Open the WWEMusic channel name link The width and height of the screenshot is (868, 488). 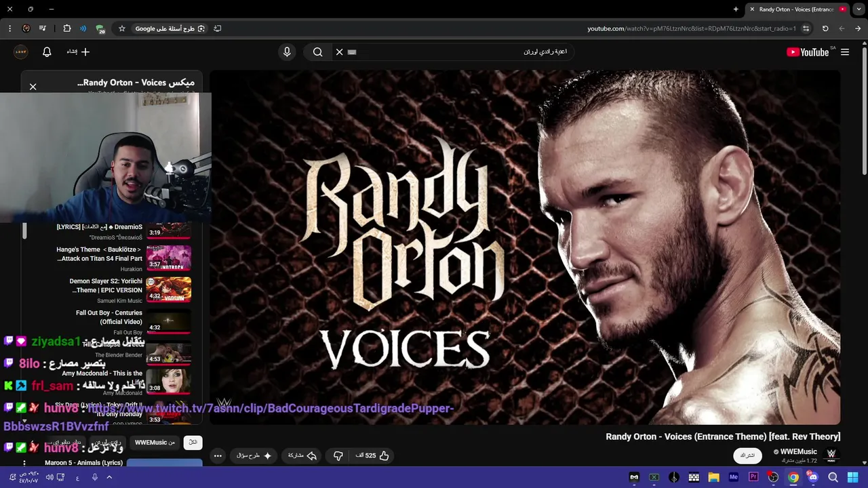[799, 451]
